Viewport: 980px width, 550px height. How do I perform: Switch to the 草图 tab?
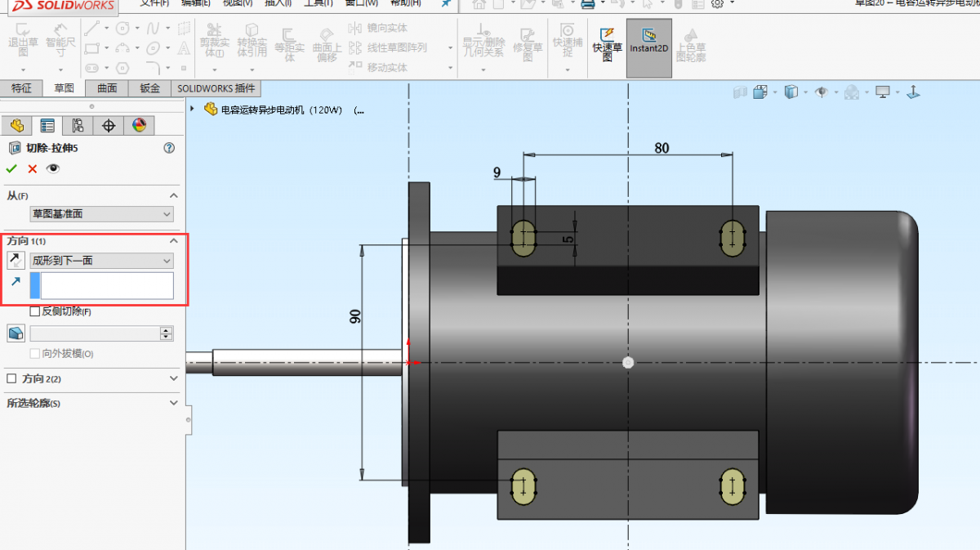[x=64, y=88]
